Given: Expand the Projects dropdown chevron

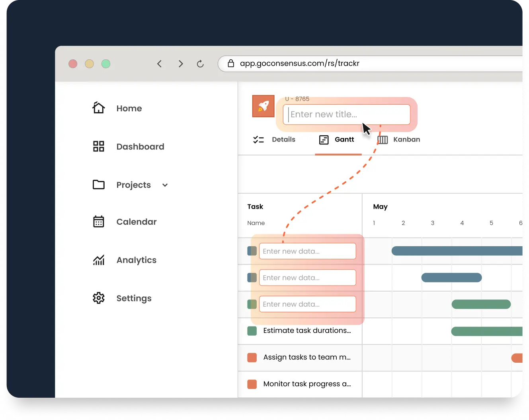Looking at the screenshot, I should pos(165,185).
